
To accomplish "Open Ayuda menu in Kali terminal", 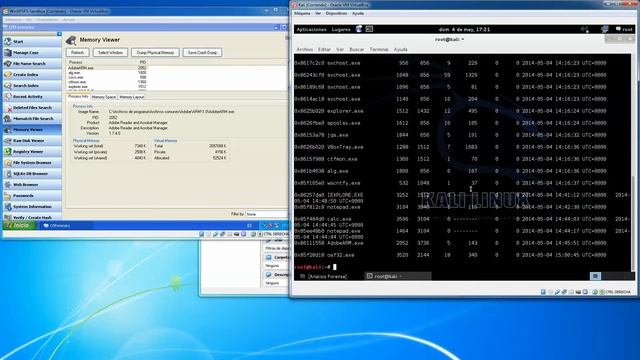I will coord(400,49).
